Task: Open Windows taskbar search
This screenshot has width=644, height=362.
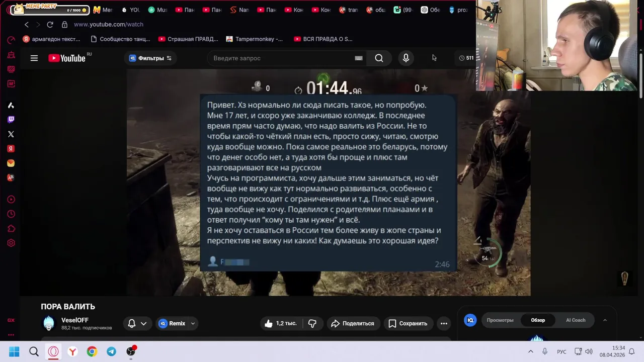Action: (34, 351)
